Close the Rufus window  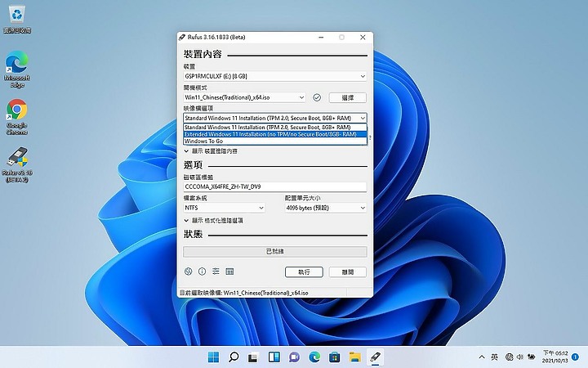363,37
